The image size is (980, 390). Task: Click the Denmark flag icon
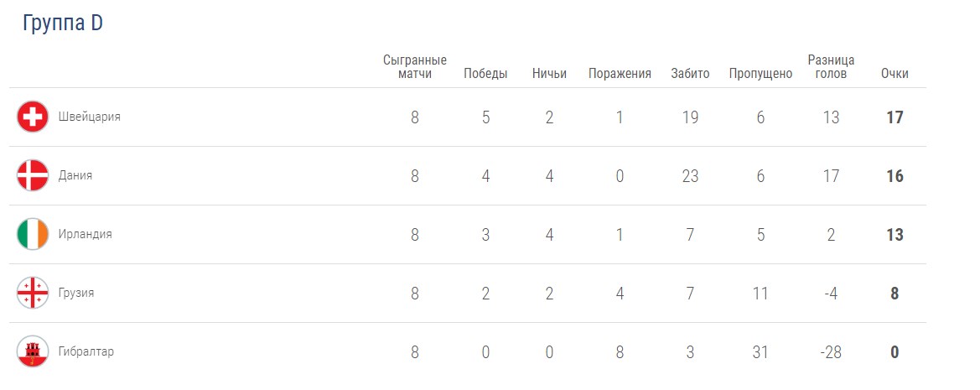point(33,175)
